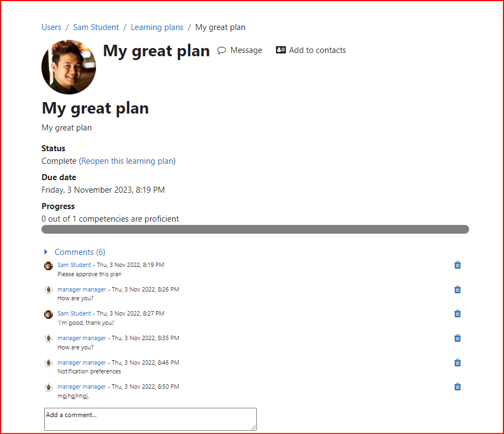Click manager avatar on 8:26 PM comment
Viewport: 504px width, 434px height.
click(x=49, y=290)
